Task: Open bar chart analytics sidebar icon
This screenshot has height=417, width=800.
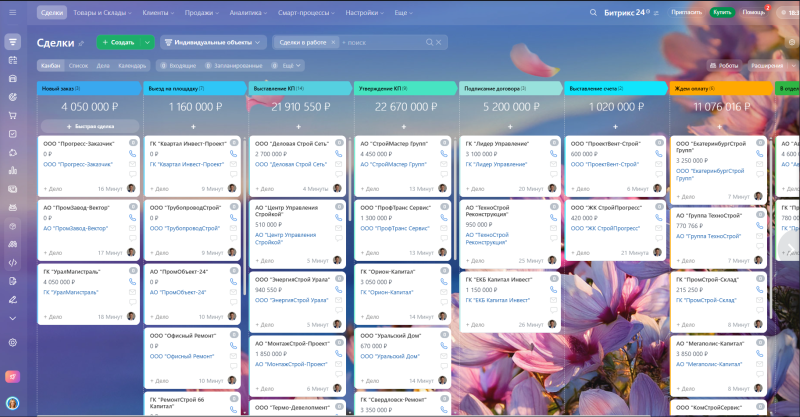Action: (13, 170)
